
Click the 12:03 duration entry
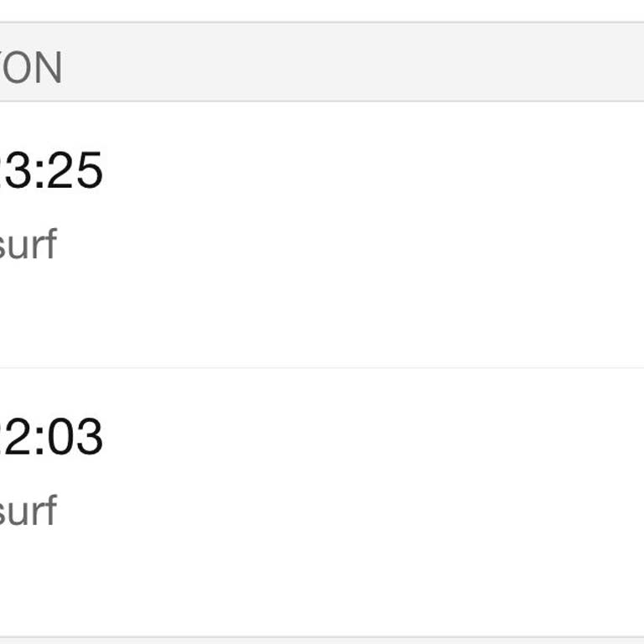52,437
